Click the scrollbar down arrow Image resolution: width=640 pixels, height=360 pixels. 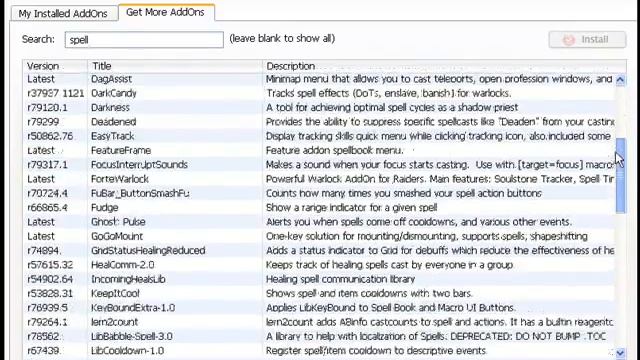tap(620, 353)
